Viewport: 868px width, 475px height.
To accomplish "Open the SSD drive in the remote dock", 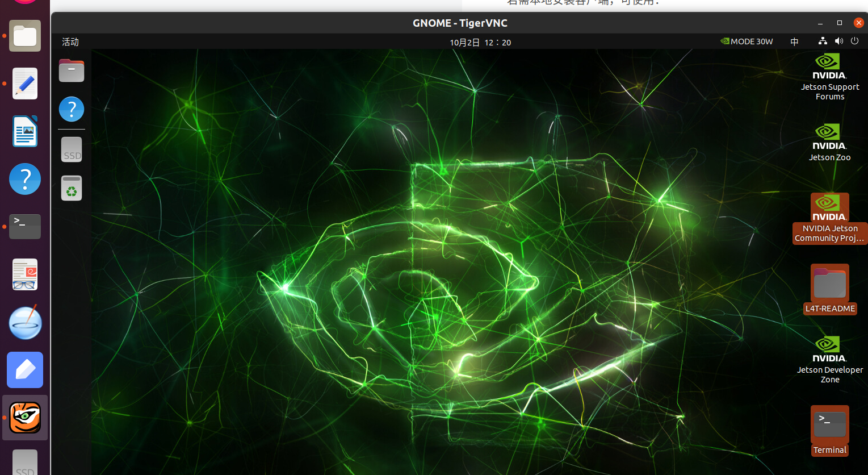I will 72,149.
